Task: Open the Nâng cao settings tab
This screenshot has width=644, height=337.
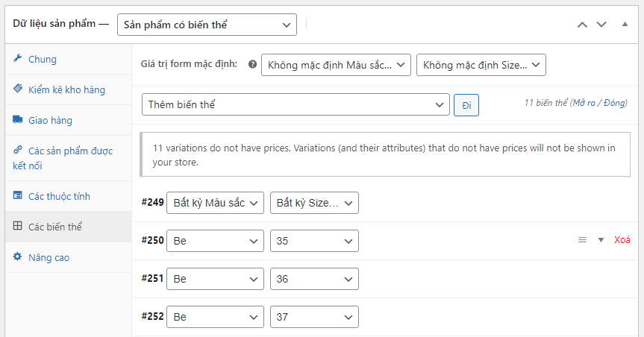Action: [x=49, y=257]
